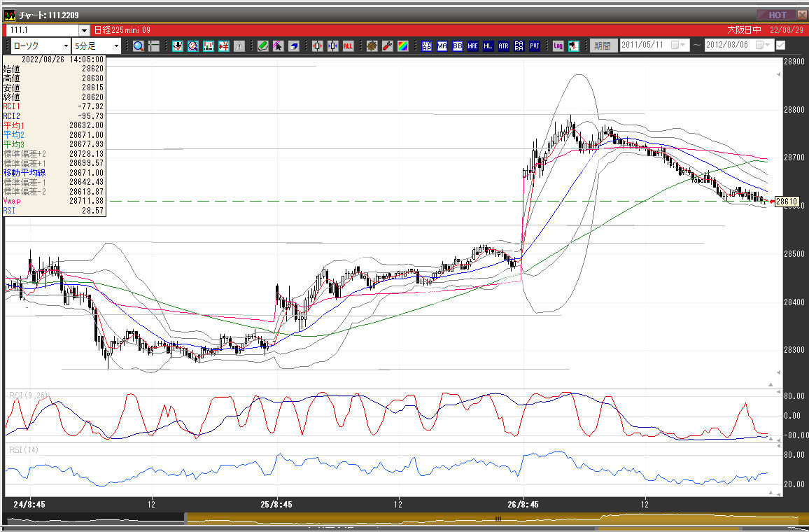
Task: Click the magnifier icon with number 2
Action: click(193, 46)
